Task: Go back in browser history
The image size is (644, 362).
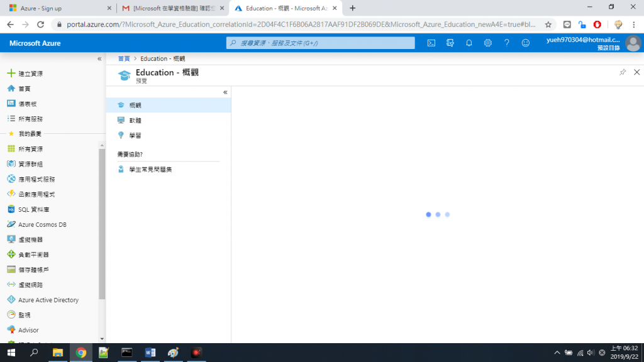Action: click(10, 25)
